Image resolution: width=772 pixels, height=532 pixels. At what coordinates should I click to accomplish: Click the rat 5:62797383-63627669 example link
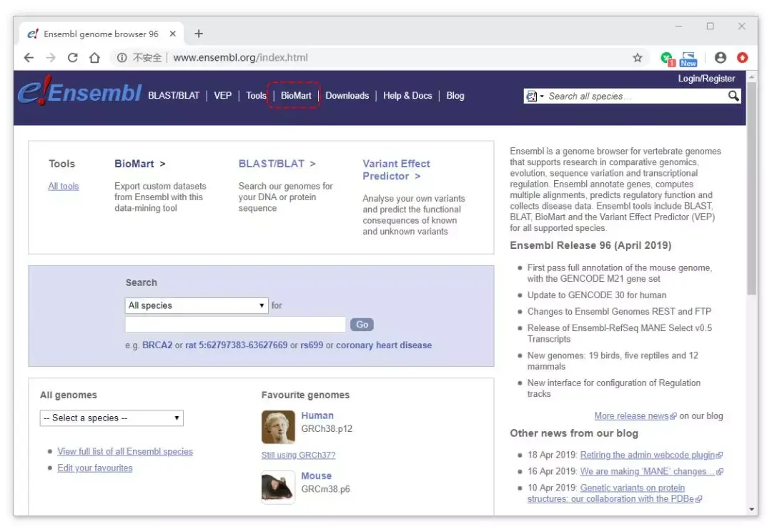coord(237,345)
